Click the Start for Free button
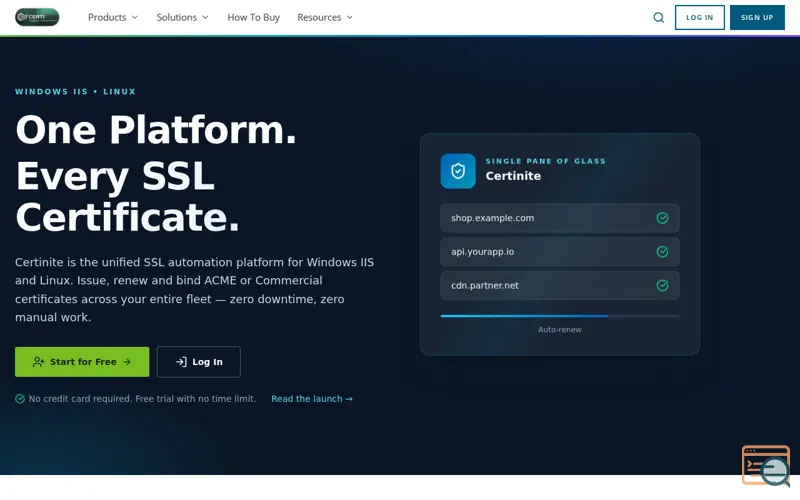800x500 pixels. [82, 362]
